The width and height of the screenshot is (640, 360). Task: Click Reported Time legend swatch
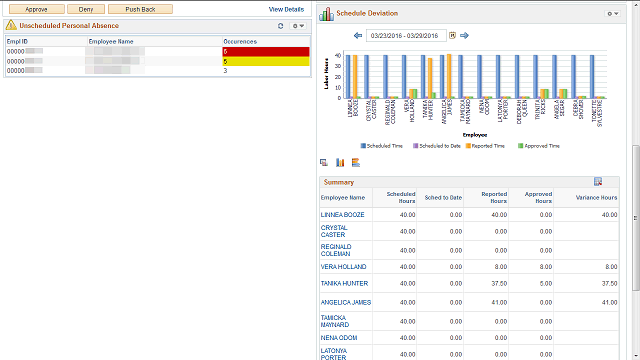point(468,146)
